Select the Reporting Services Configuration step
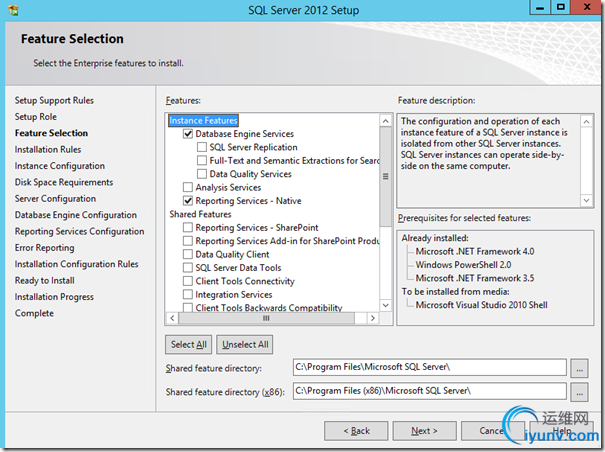This screenshot has height=452, width=605. [79, 231]
